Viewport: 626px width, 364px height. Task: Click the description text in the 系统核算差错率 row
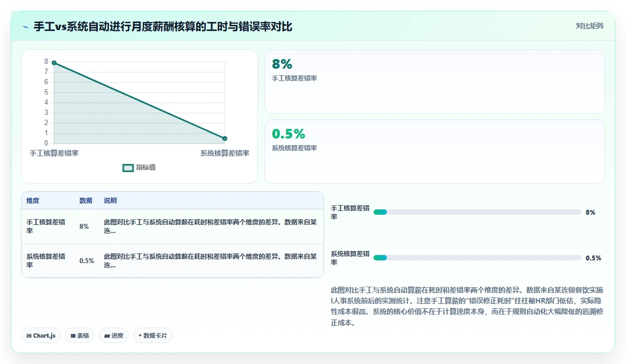click(x=211, y=260)
